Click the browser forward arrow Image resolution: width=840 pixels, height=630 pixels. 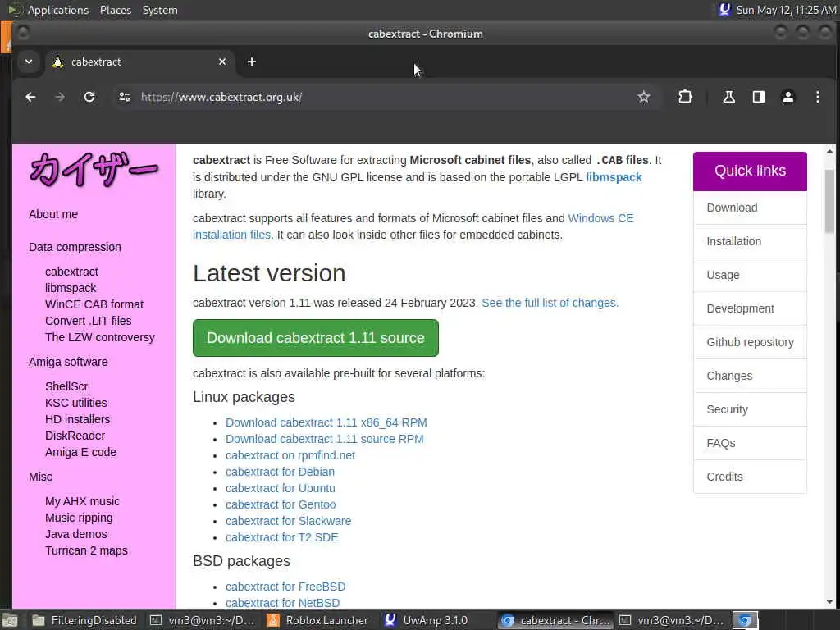(x=60, y=97)
